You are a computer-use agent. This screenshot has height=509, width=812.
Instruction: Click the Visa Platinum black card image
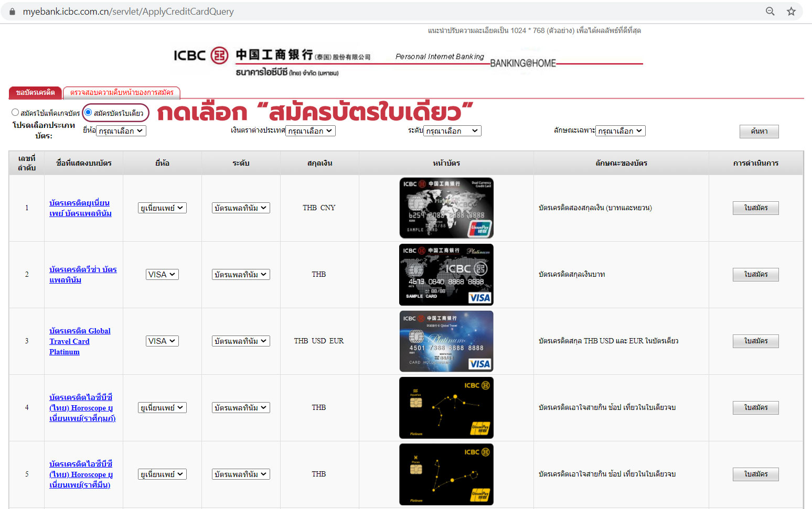pos(446,274)
